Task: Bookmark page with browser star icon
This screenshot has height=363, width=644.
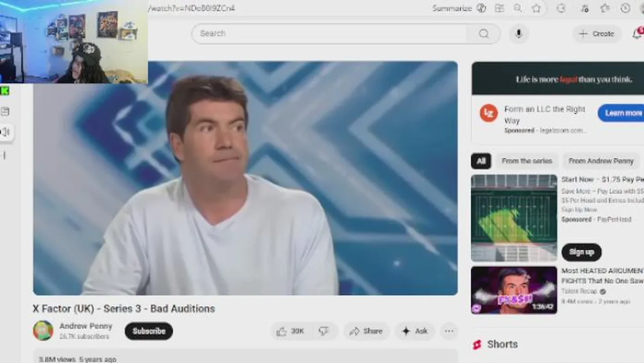Action: coord(536,8)
